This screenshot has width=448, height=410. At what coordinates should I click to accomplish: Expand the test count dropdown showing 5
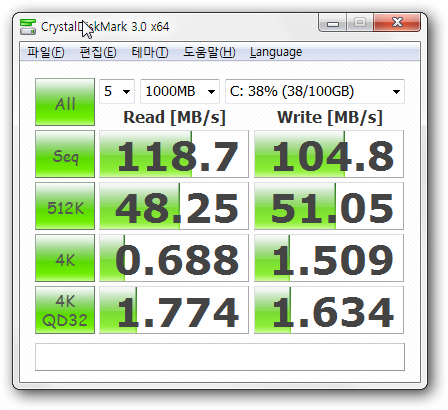(x=117, y=91)
